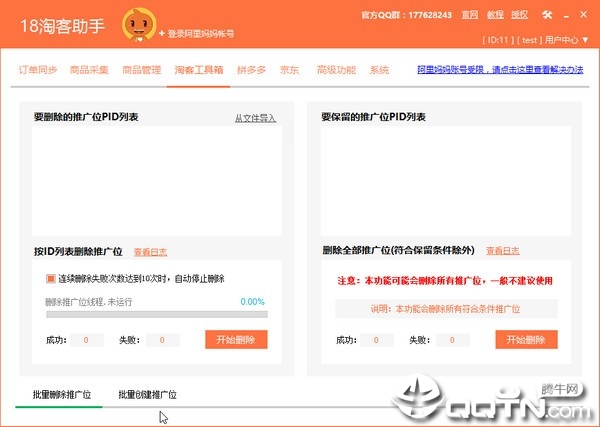Click the red 注意 warning text

445,281
